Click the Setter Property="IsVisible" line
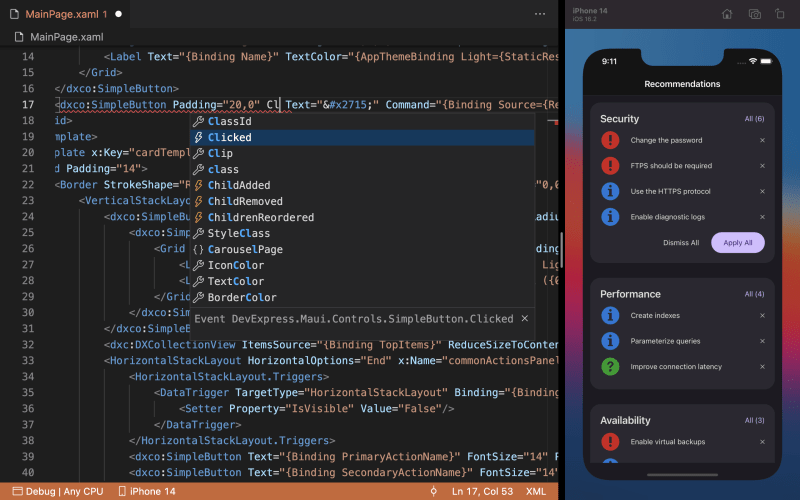This screenshot has height=500, width=800. 316,409
